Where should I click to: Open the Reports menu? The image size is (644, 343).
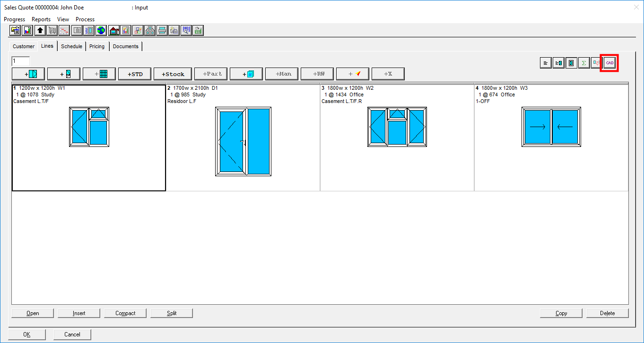41,19
